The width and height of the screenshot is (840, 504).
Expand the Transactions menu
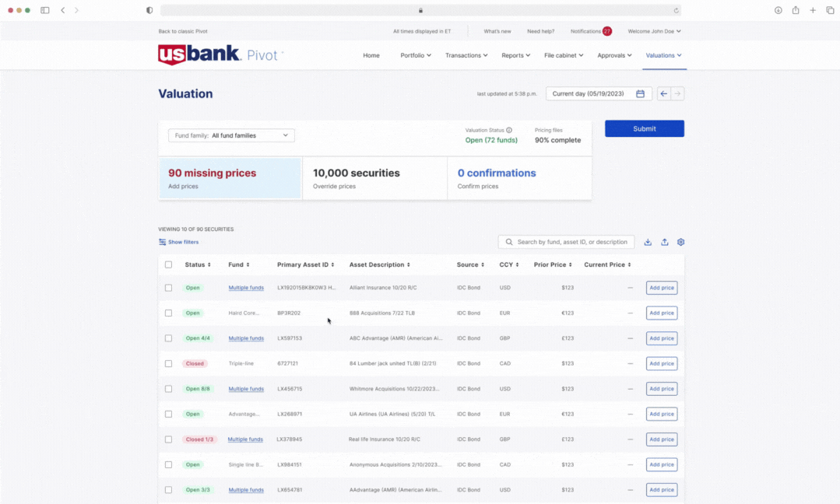pos(466,55)
